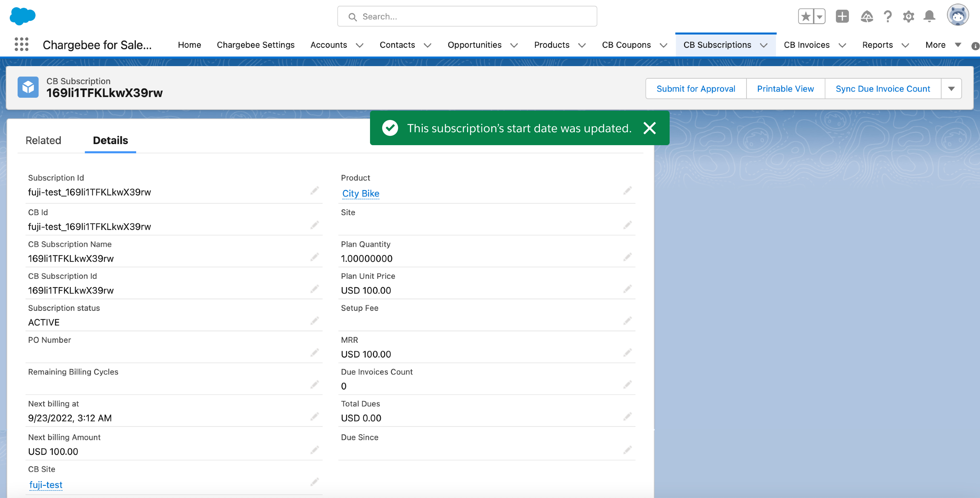The width and height of the screenshot is (980, 498).
Task: Open the City Bike product link
Action: pyautogui.click(x=360, y=193)
